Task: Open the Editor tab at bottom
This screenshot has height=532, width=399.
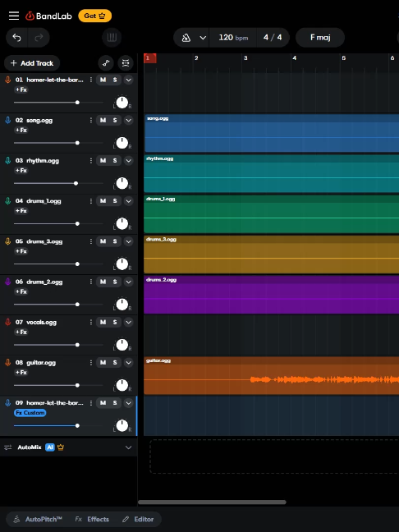Action: (138, 519)
